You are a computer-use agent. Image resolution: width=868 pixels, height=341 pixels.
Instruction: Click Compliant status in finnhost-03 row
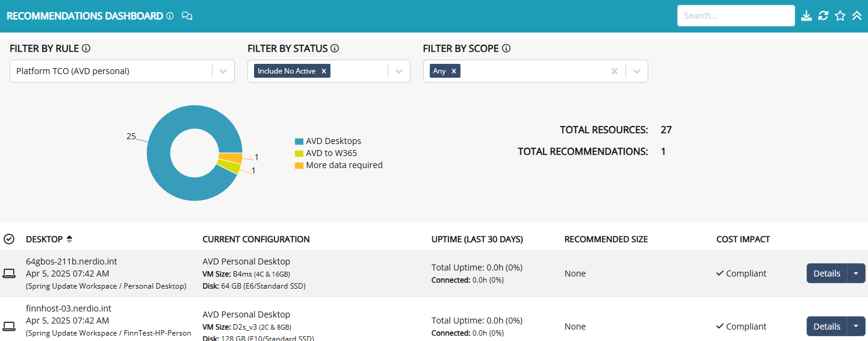741,327
